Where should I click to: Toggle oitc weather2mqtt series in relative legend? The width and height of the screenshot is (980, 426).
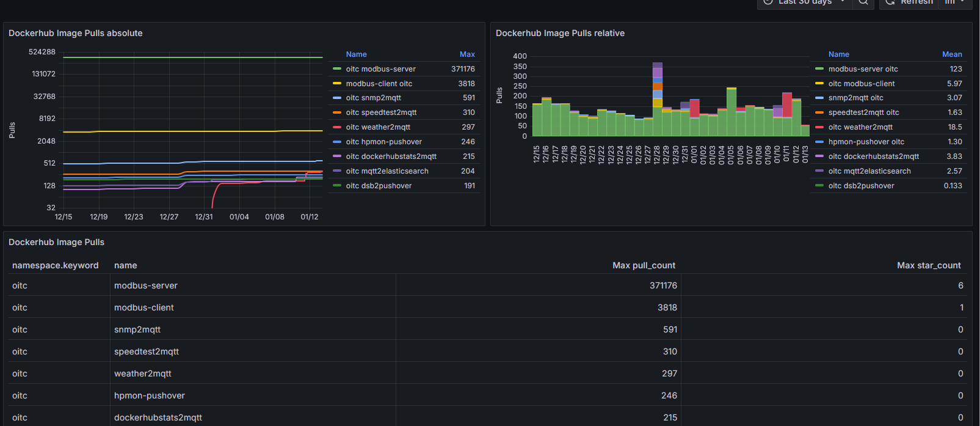860,127
